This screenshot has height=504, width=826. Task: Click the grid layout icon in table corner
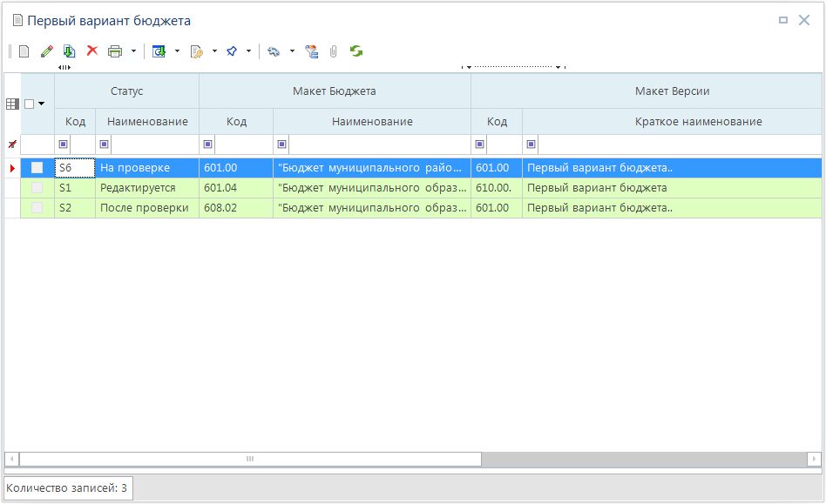pyautogui.click(x=12, y=104)
